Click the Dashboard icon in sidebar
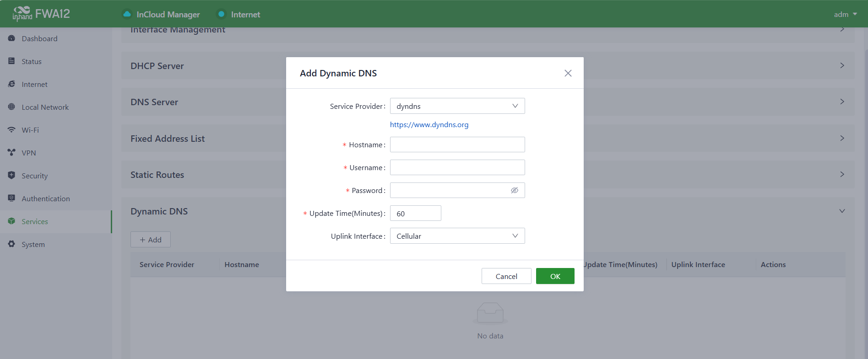The width and height of the screenshot is (868, 359). click(11, 38)
